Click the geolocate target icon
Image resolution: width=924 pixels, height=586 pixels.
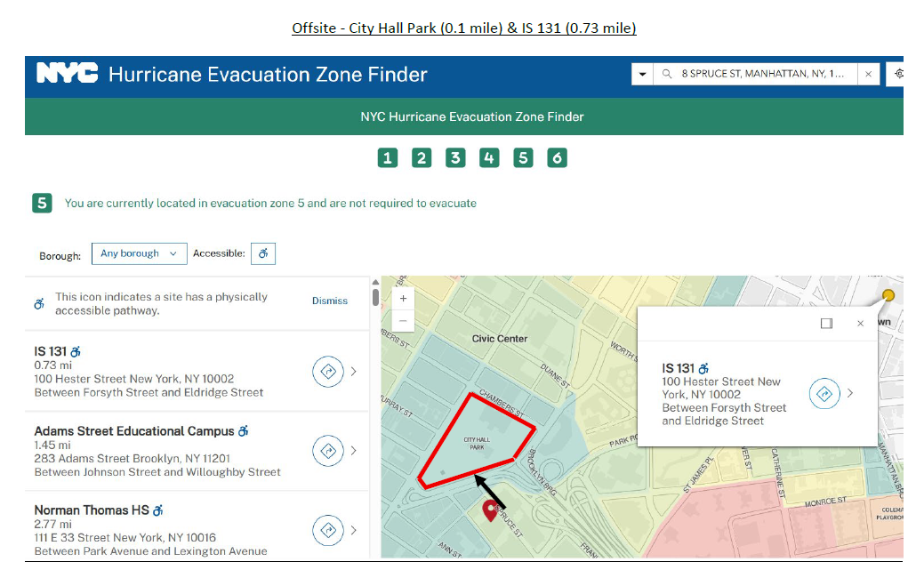[x=898, y=74]
